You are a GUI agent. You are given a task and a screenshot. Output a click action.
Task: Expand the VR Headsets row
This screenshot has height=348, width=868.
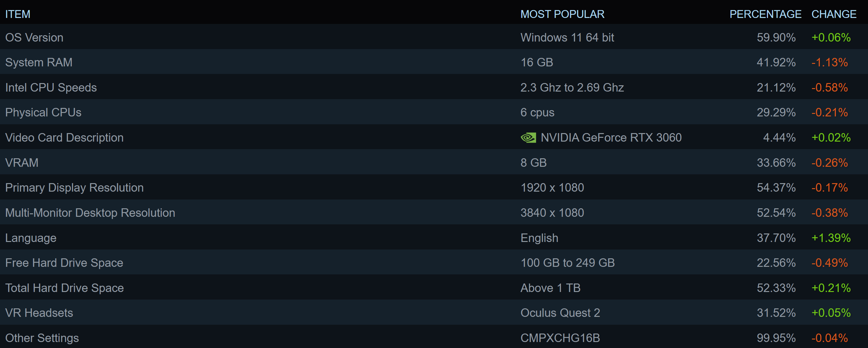39,313
